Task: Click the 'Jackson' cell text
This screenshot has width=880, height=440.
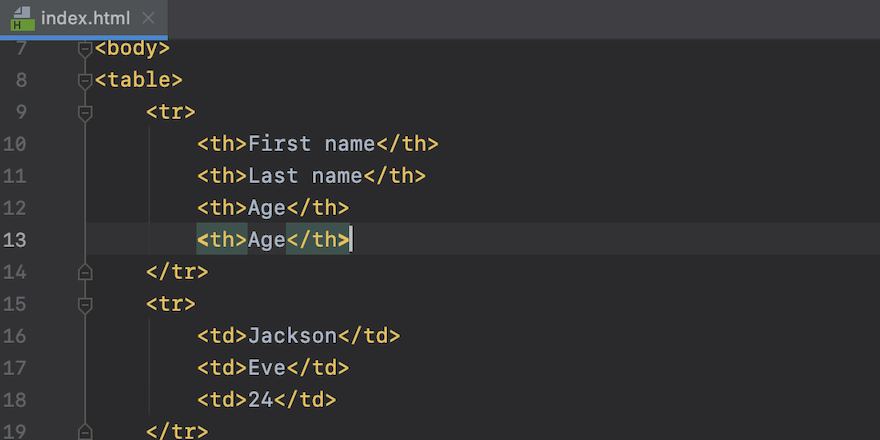Action: coord(292,335)
